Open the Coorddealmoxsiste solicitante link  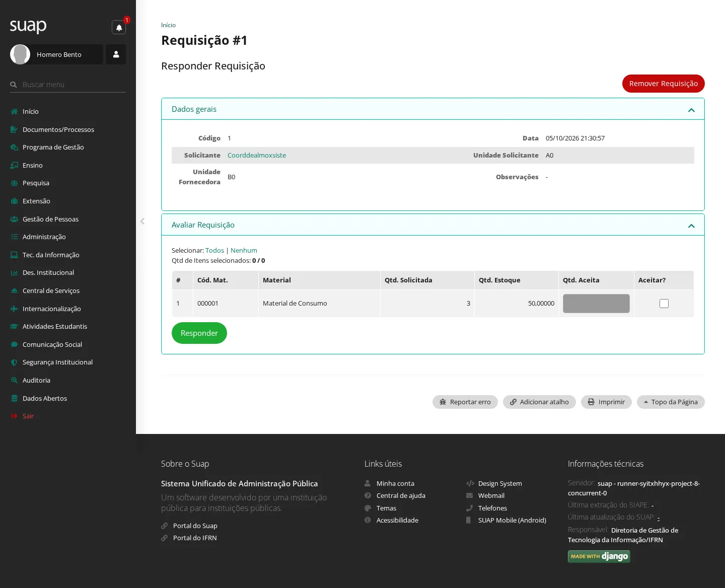257,155
